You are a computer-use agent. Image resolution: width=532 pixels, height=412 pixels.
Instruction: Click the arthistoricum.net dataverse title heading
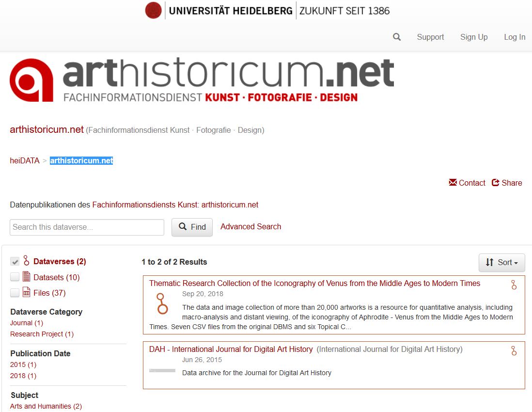click(47, 129)
